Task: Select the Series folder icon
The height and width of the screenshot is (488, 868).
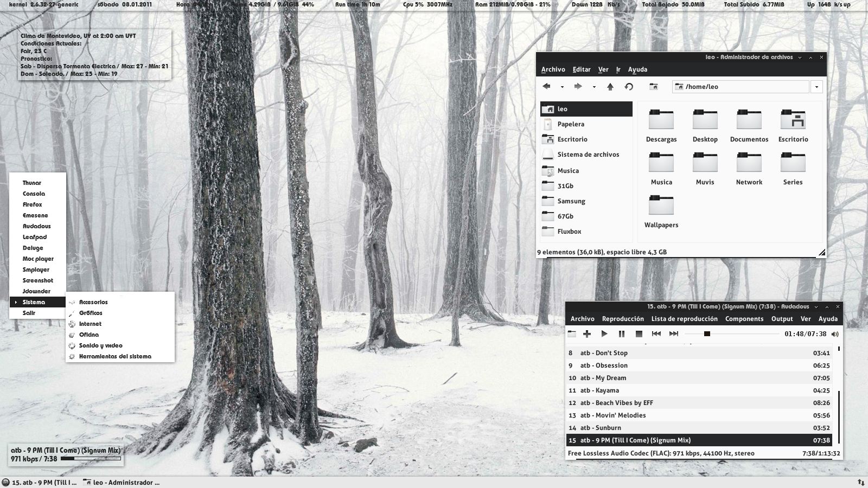Action: (793, 162)
